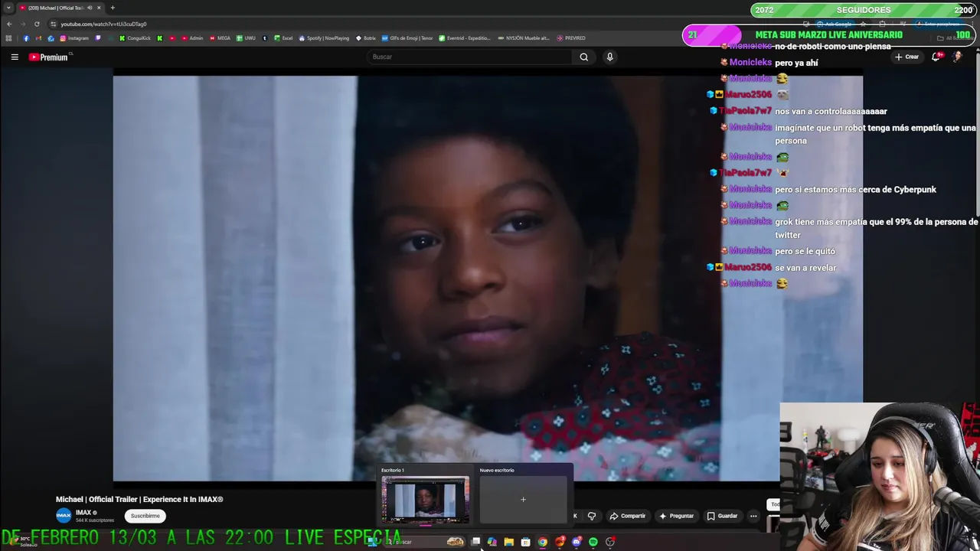Open Spotify from the taskbar
This screenshot has width=980, height=551.
coord(593,542)
